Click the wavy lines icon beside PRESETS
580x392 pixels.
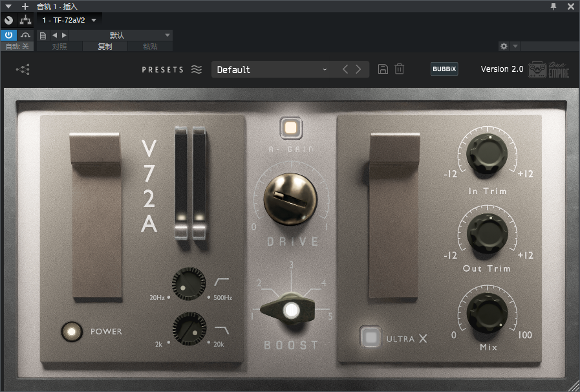[197, 69]
